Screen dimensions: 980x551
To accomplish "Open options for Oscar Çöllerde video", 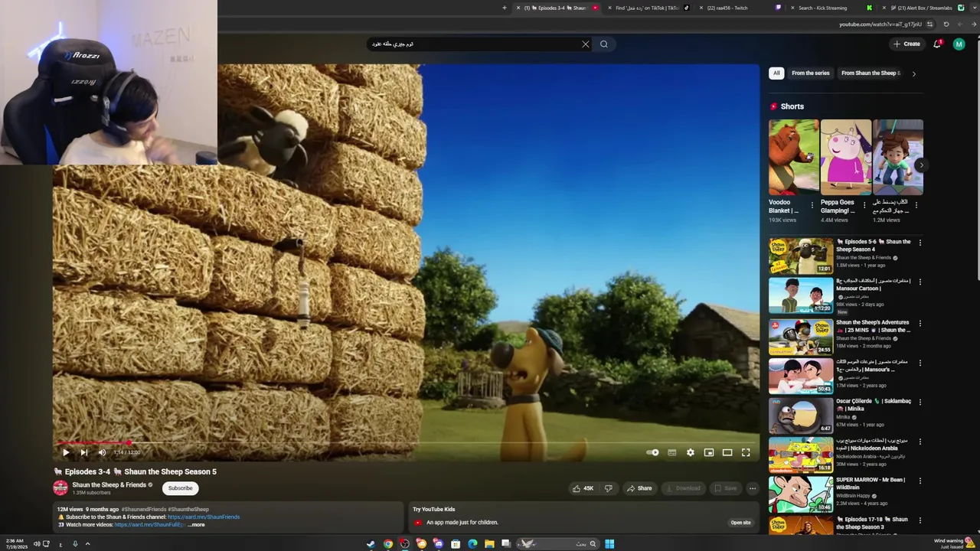I will [920, 402].
